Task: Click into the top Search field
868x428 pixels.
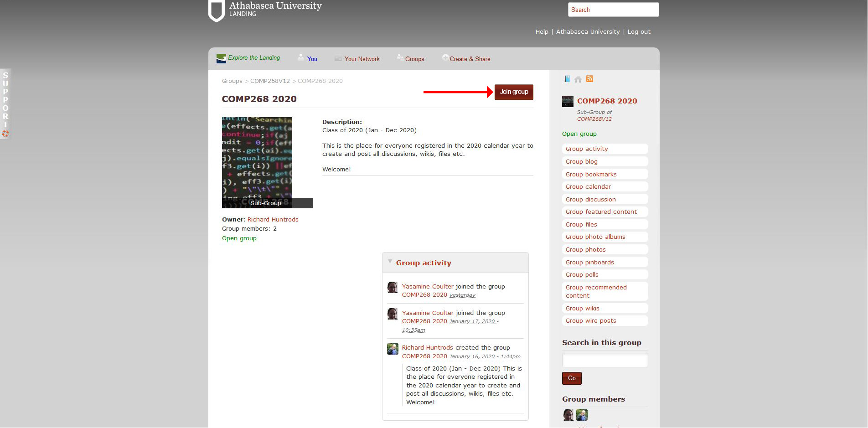Action: coord(613,10)
